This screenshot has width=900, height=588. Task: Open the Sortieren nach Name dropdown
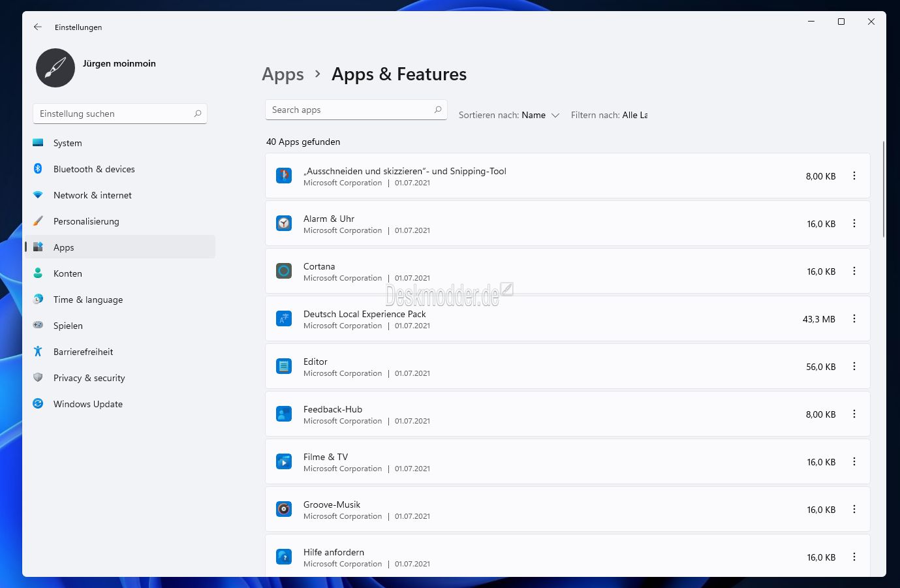509,115
